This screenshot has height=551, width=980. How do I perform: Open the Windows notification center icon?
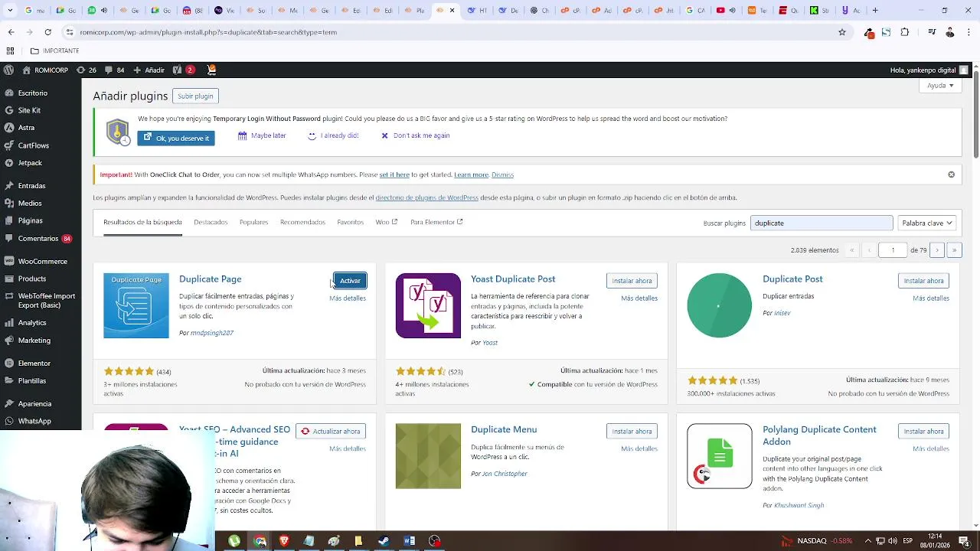click(964, 541)
